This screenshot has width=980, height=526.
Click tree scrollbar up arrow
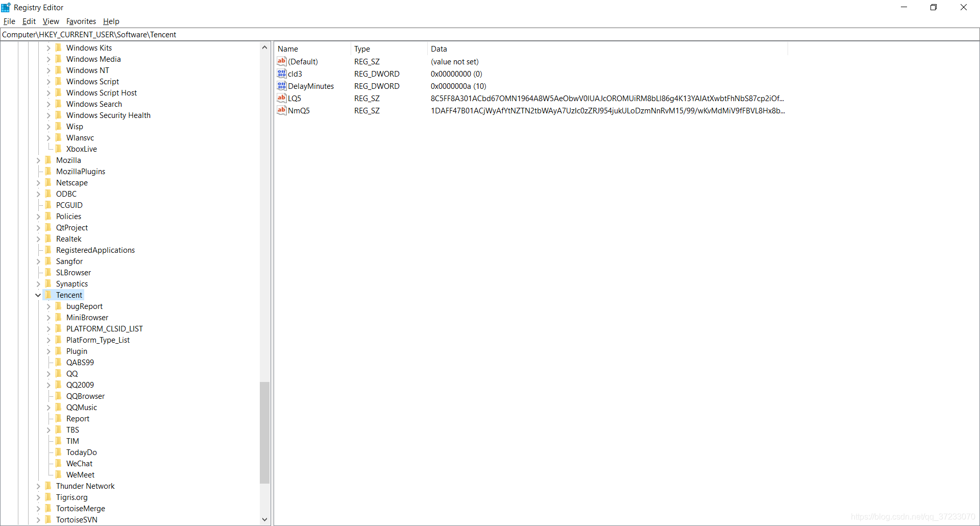264,47
